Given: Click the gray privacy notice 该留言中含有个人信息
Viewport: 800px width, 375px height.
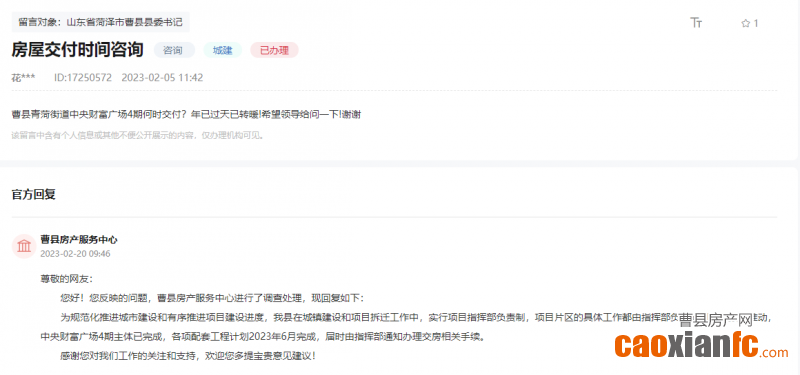Looking at the screenshot, I should 138,136.
